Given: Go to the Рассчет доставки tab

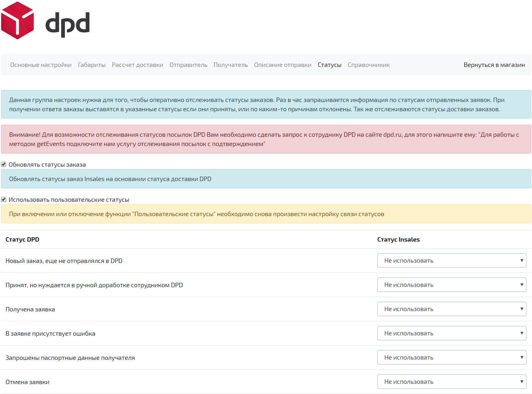Looking at the screenshot, I should [138, 65].
